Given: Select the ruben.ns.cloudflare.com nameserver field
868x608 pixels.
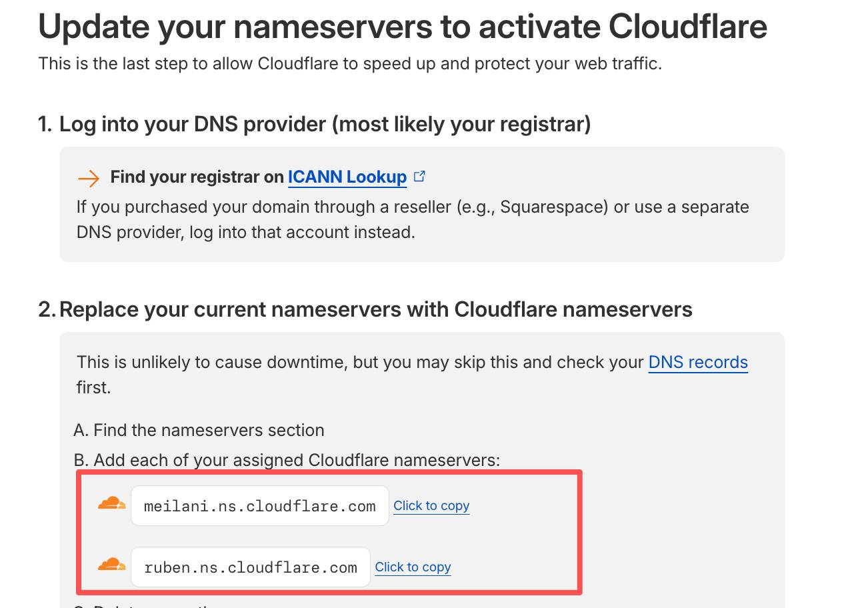Looking at the screenshot, I should (250, 567).
